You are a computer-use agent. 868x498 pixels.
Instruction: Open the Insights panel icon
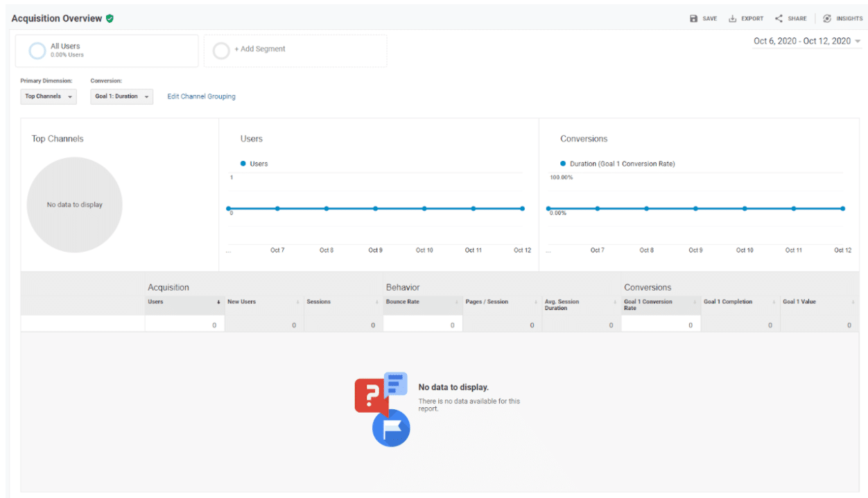827,19
